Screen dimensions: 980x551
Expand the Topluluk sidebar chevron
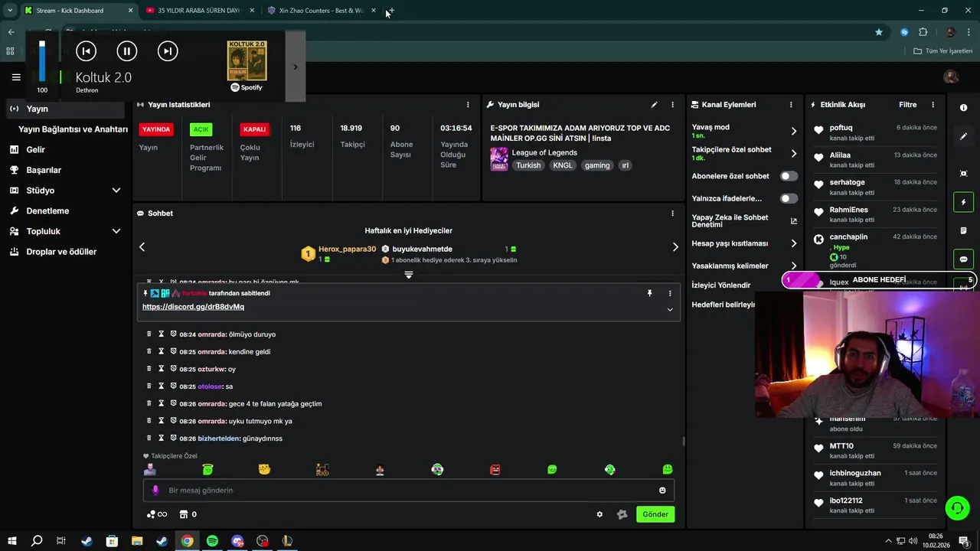pos(116,231)
